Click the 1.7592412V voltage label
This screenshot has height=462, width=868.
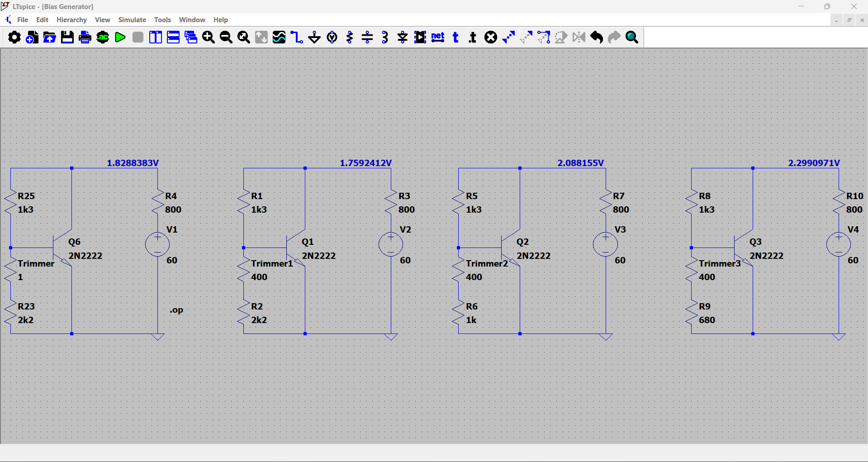pyautogui.click(x=365, y=163)
